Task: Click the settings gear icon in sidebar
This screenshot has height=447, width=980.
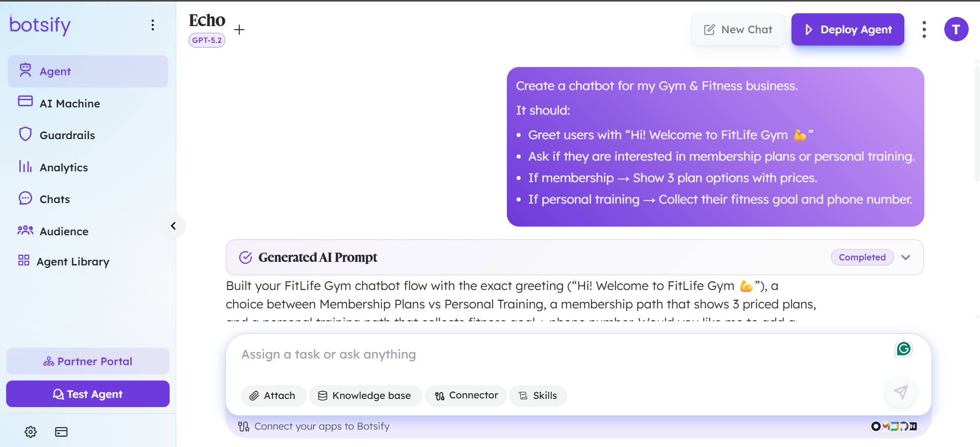Action: 31,432
